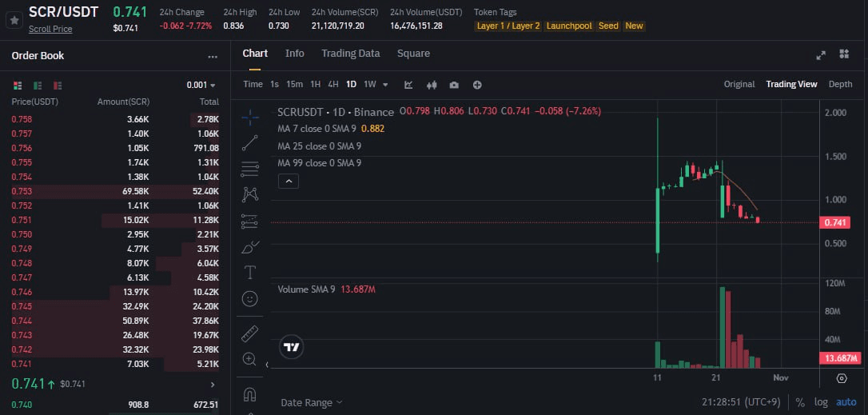Expand the arrow beside last price 0.741
This screenshot has width=868, height=415.
tap(213, 384)
